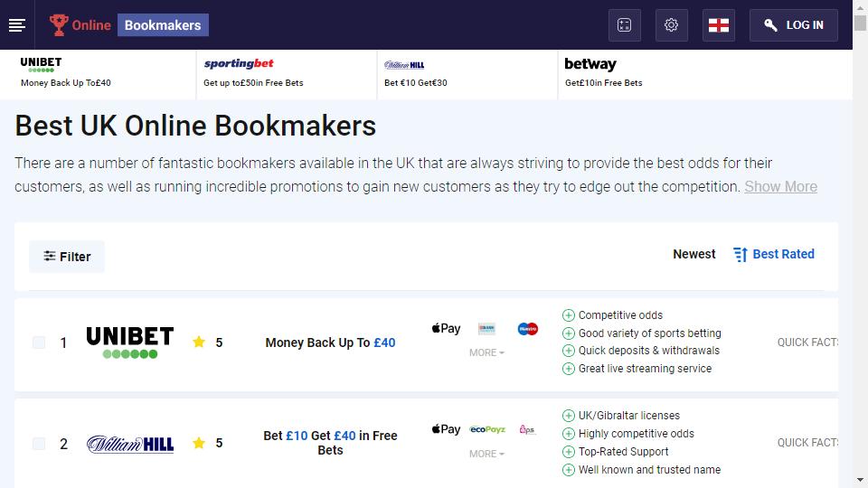Open the Betway top banner offer
The image size is (868, 488).
tap(647, 75)
